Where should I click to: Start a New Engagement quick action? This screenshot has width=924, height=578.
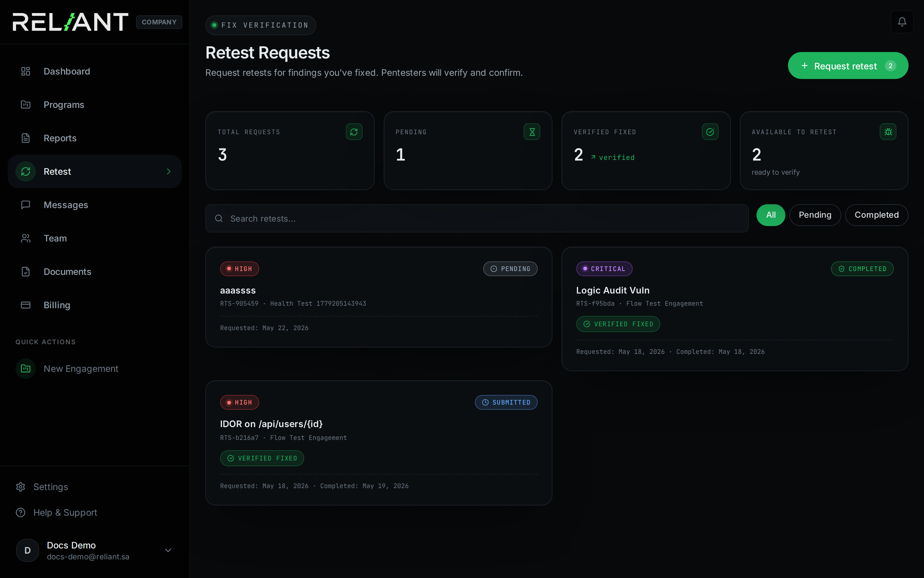click(94, 369)
